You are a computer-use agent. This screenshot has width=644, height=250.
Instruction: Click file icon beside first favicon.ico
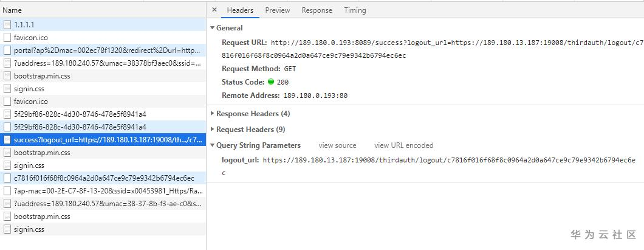[7, 38]
